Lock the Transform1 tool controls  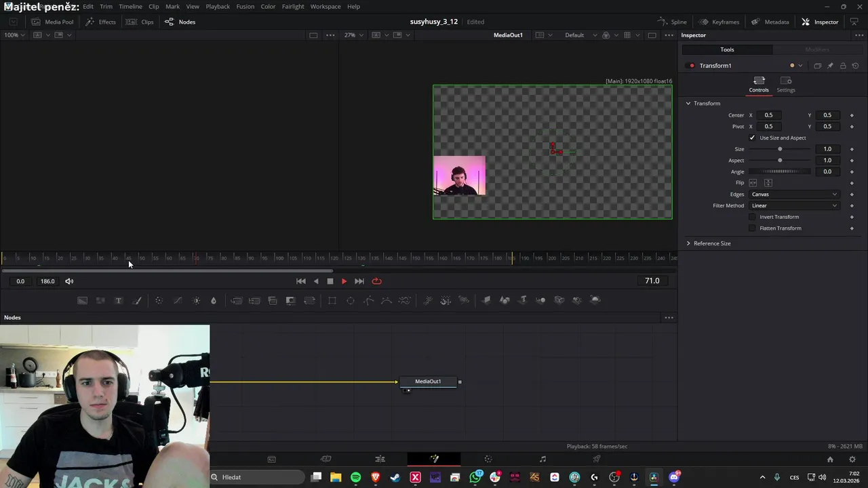(x=843, y=66)
